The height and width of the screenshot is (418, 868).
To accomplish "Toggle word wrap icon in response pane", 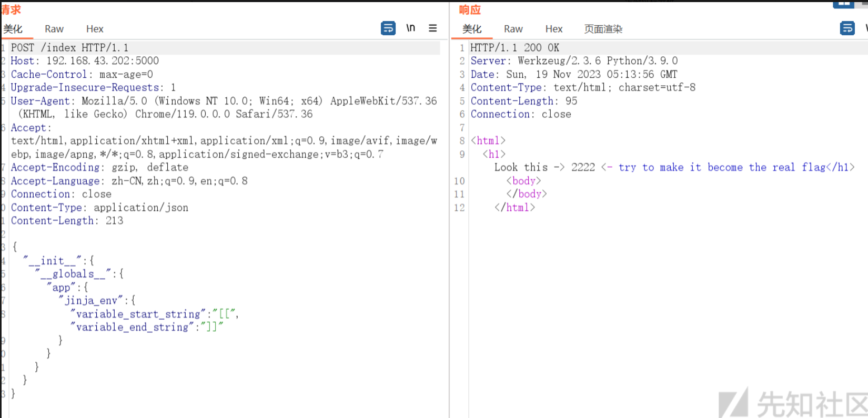I will tap(847, 28).
